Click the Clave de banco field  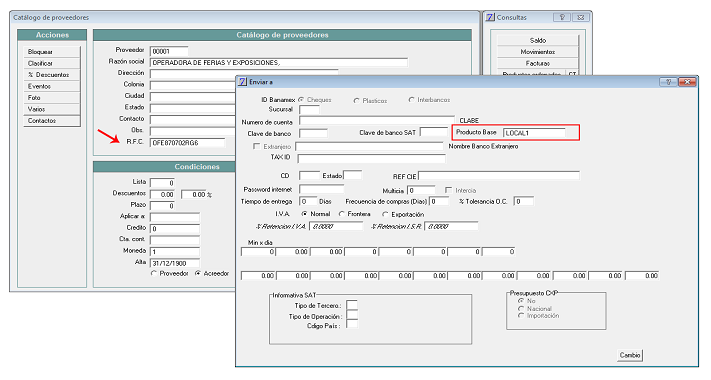[313, 133]
